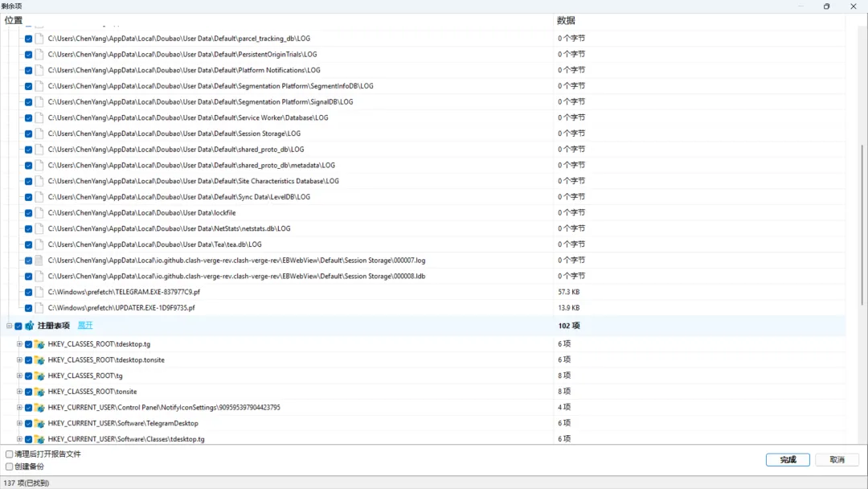This screenshot has width=868, height=489.
Task: Uncheck the HKEY_CLASSES_ROOT\tg checkbox
Action: pos(28,376)
